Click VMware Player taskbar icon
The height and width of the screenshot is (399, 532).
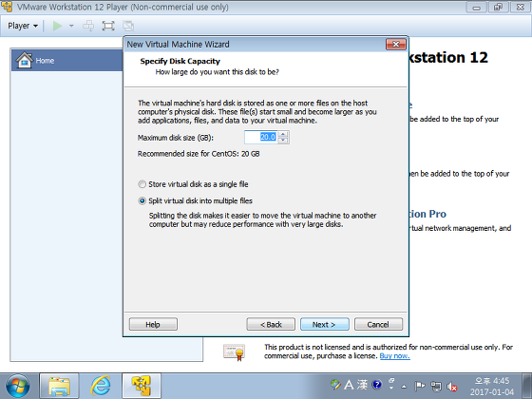coord(142,386)
